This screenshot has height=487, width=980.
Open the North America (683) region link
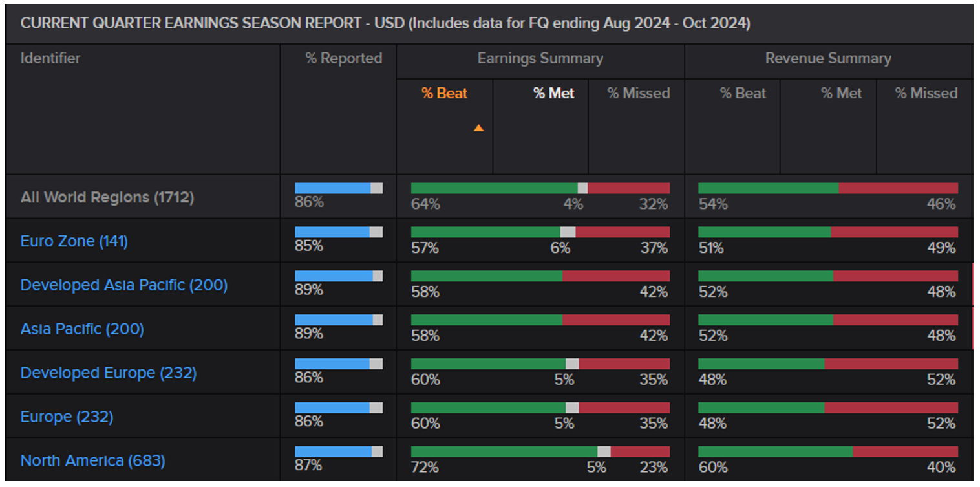tap(92, 460)
